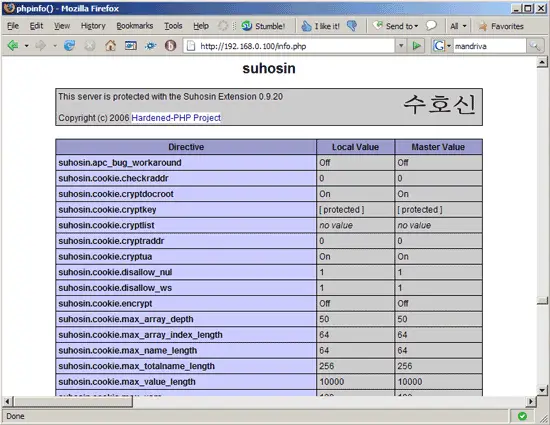
Task: Reload the page with the refresh icon
Action: pos(69,46)
